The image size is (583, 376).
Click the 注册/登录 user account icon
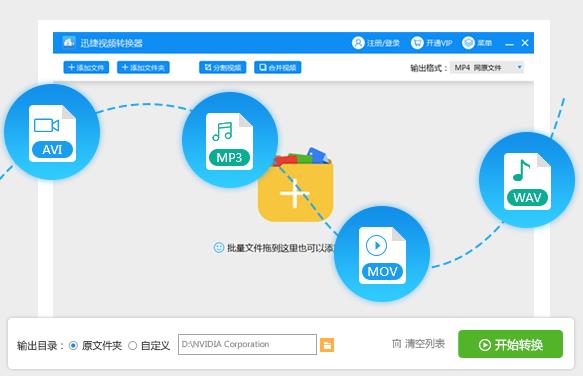click(358, 43)
